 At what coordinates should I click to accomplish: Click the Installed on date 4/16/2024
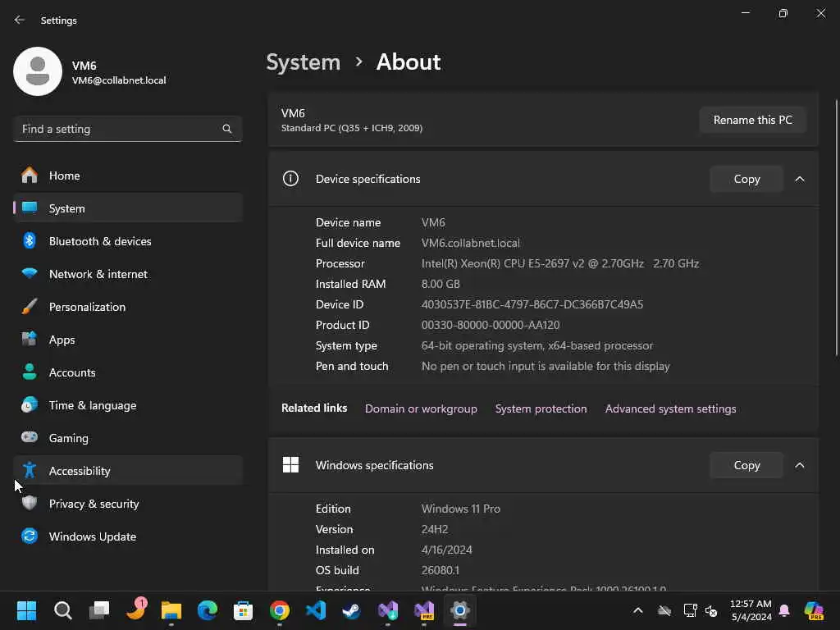pos(447,550)
